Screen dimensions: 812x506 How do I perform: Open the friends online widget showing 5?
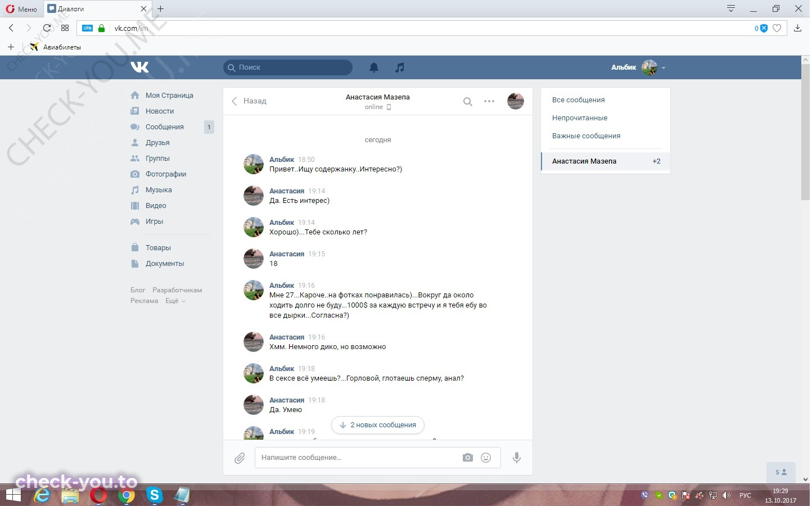781,472
